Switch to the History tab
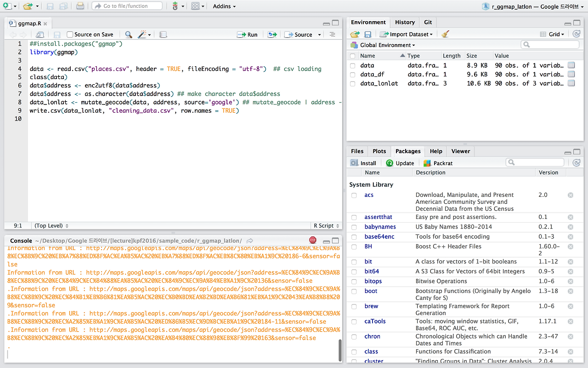This screenshot has height=368, width=588. tap(405, 22)
